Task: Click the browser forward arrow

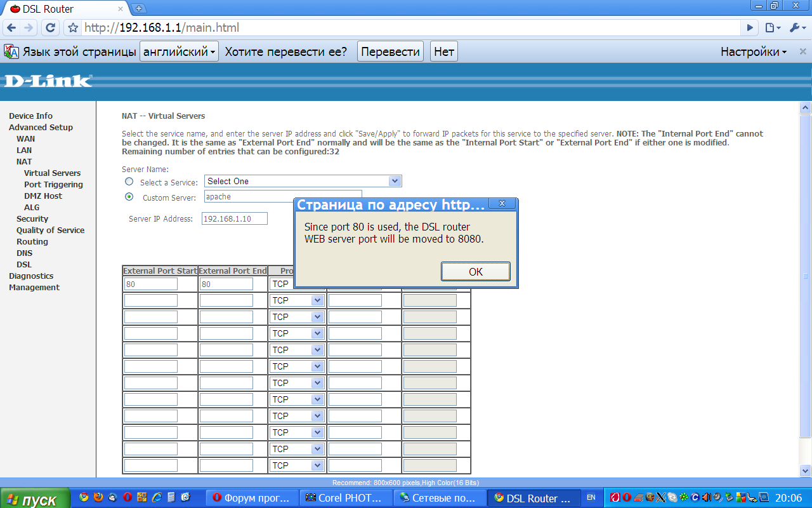Action: [29, 28]
